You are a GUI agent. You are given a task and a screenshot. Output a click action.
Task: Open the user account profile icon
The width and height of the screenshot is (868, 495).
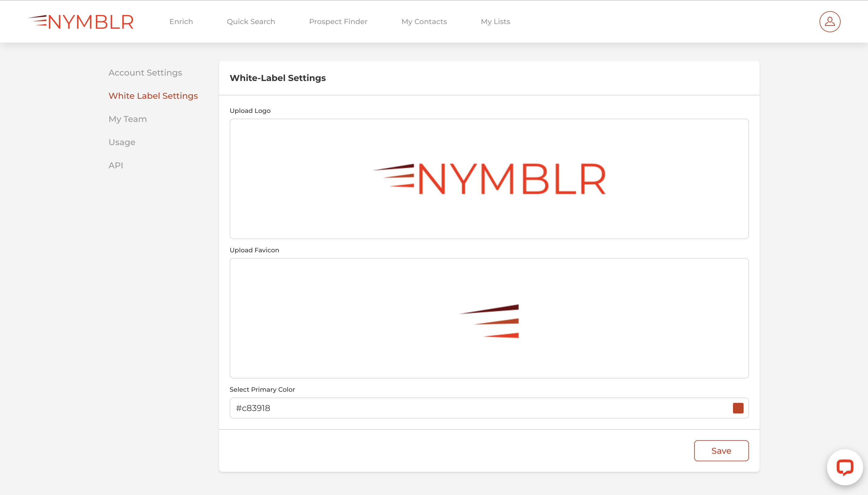coord(830,21)
